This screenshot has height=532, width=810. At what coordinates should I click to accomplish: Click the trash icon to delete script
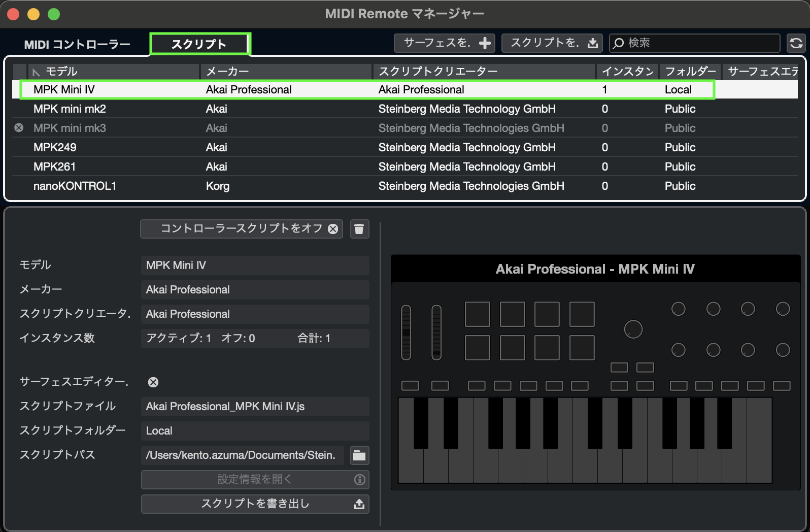pyautogui.click(x=359, y=229)
